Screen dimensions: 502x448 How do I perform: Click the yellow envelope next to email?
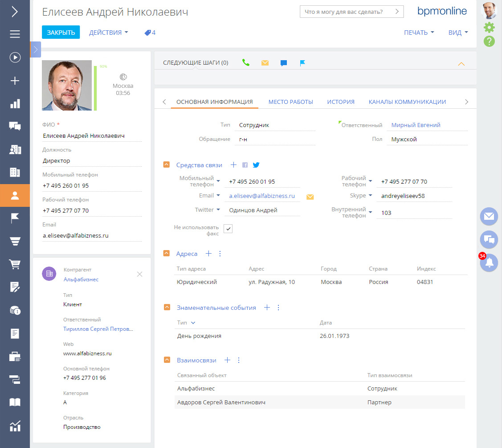[310, 197]
